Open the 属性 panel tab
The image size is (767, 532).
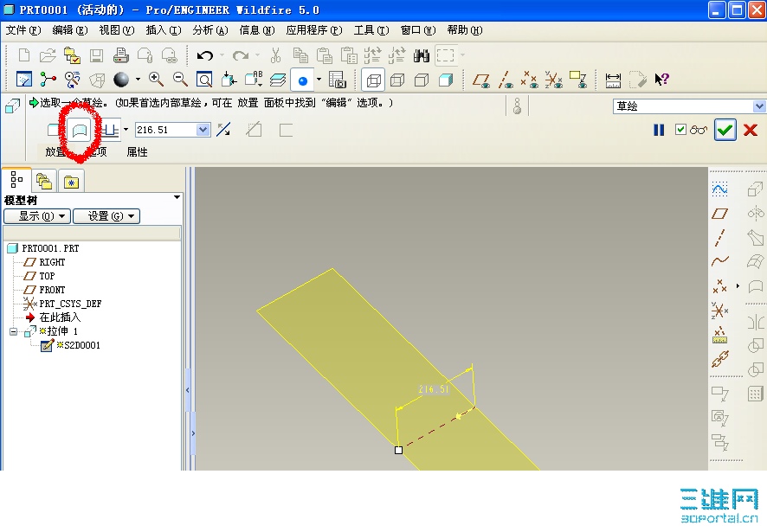tap(137, 152)
